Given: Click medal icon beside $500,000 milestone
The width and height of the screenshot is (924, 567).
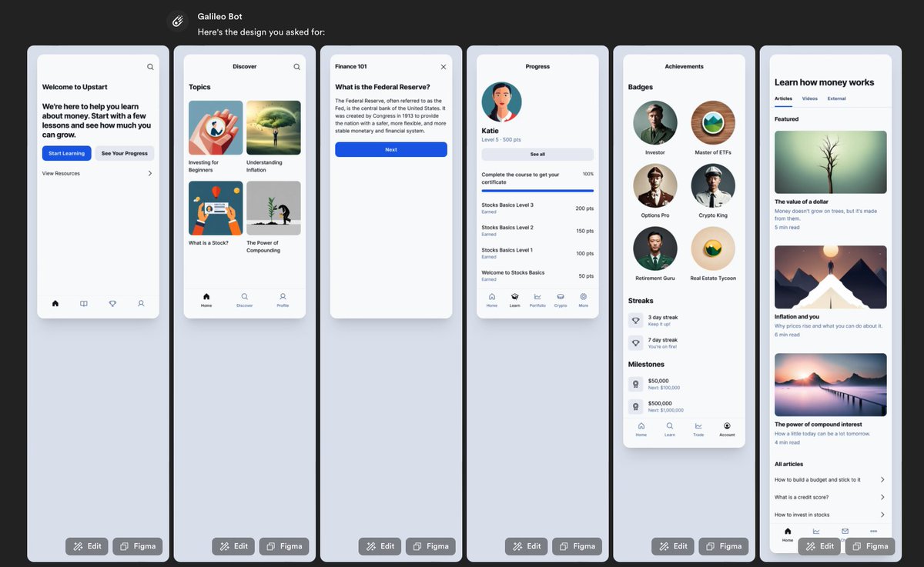Looking at the screenshot, I should pyautogui.click(x=635, y=406).
